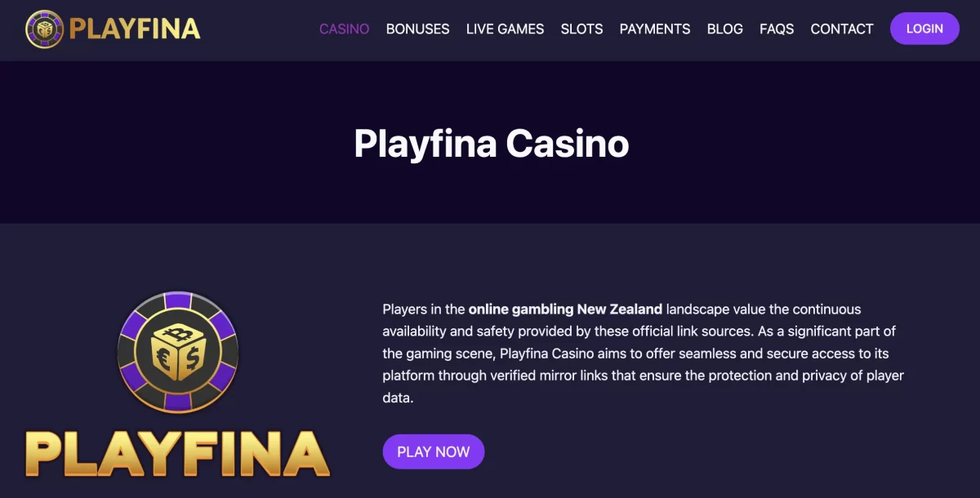980x498 pixels.
Task: Open the FAQS page
Action: click(777, 29)
